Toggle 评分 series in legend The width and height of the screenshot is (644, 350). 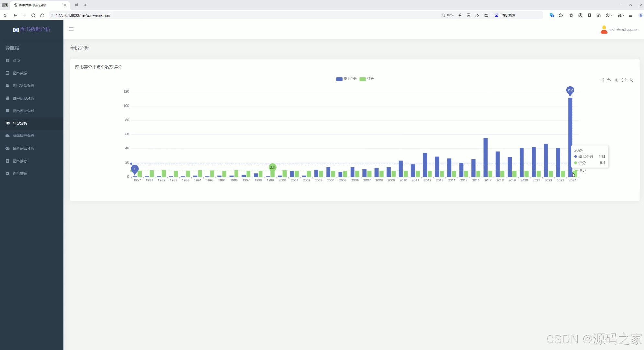pyautogui.click(x=366, y=79)
